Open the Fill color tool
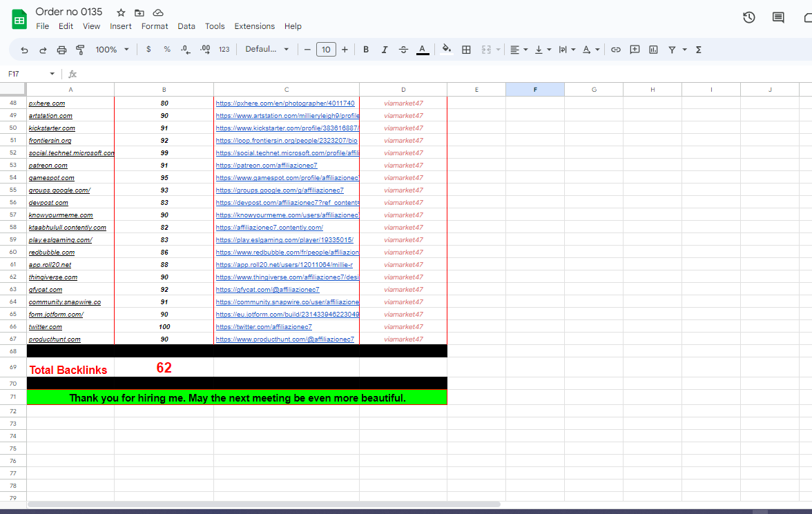This screenshot has height=514, width=812. (446, 49)
